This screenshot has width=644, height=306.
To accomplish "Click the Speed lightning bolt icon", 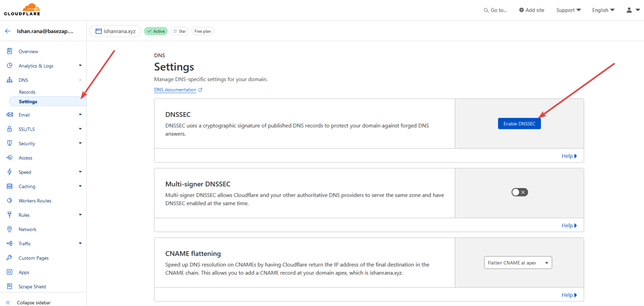I will 9,172.
